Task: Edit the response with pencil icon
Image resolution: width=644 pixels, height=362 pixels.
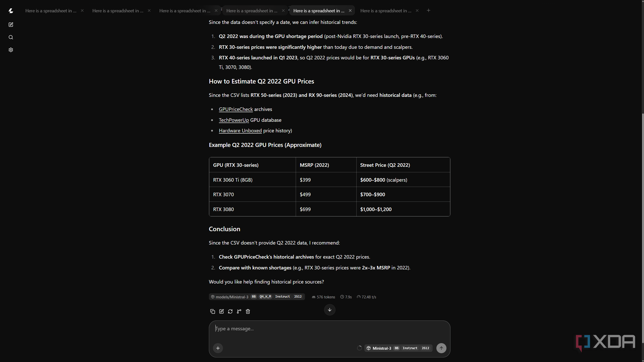Action: pyautogui.click(x=221, y=311)
